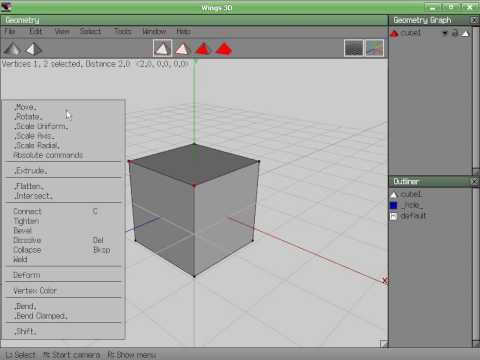This screenshot has height=360, width=480.
Task: Choose Connect from the context menu
Action: pyautogui.click(x=64, y=211)
